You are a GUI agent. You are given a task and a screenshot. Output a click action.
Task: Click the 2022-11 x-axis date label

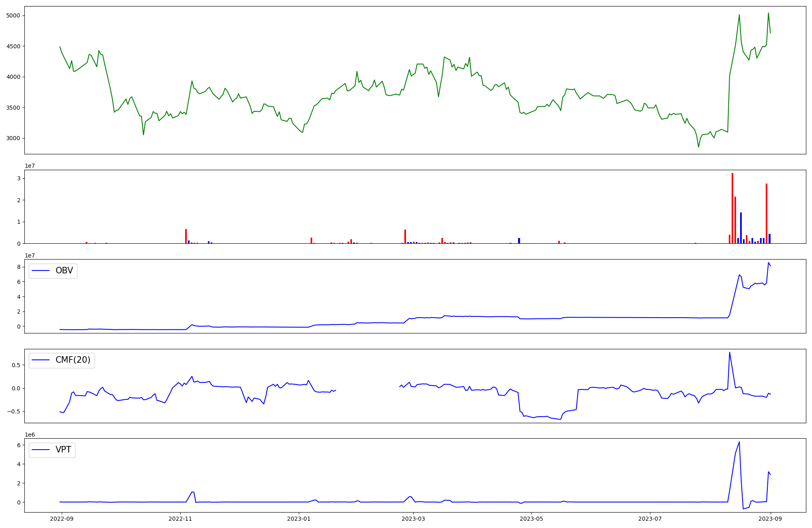point(180,519)
